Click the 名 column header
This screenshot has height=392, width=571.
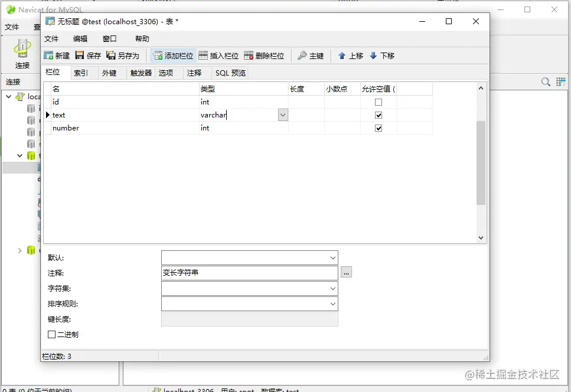coord(125,89)
